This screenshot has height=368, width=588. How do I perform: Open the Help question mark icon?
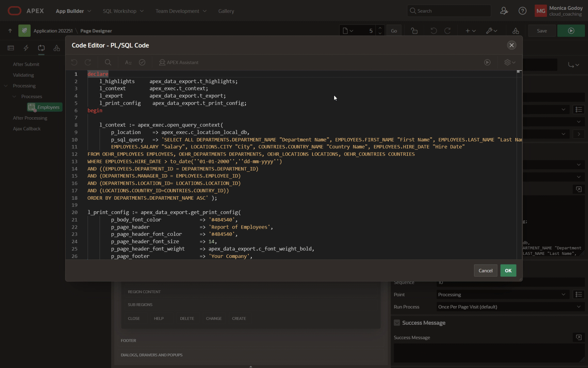point(522,11)
